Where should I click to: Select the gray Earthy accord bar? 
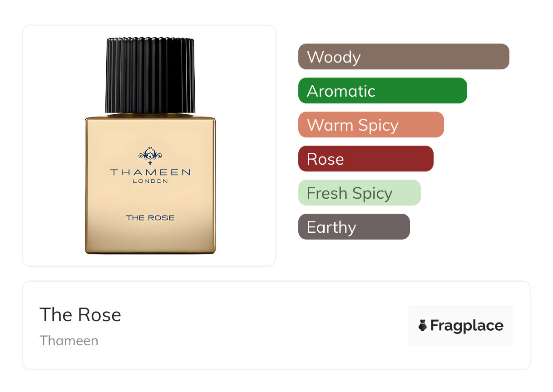(x=354, y=227)
